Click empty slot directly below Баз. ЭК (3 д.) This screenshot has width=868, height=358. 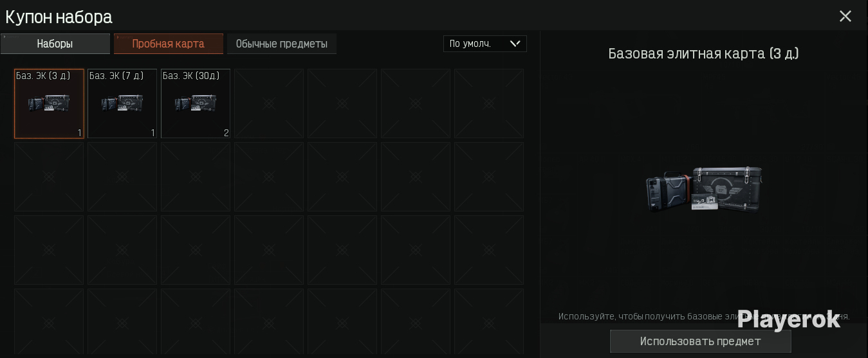[x=49, y=177]
